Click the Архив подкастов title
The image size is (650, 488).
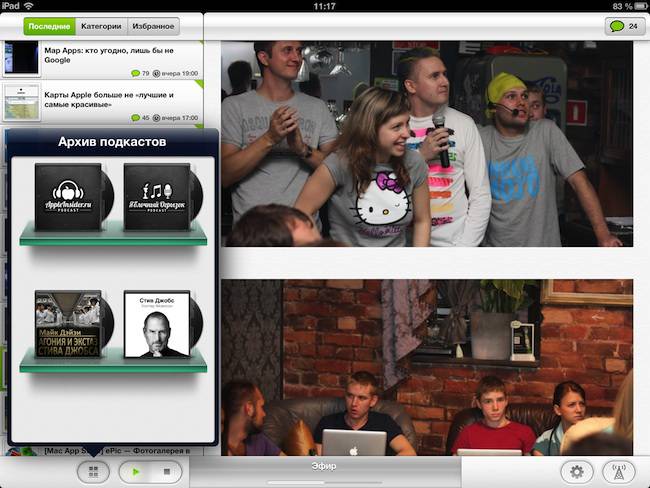(x=112, y=142)
